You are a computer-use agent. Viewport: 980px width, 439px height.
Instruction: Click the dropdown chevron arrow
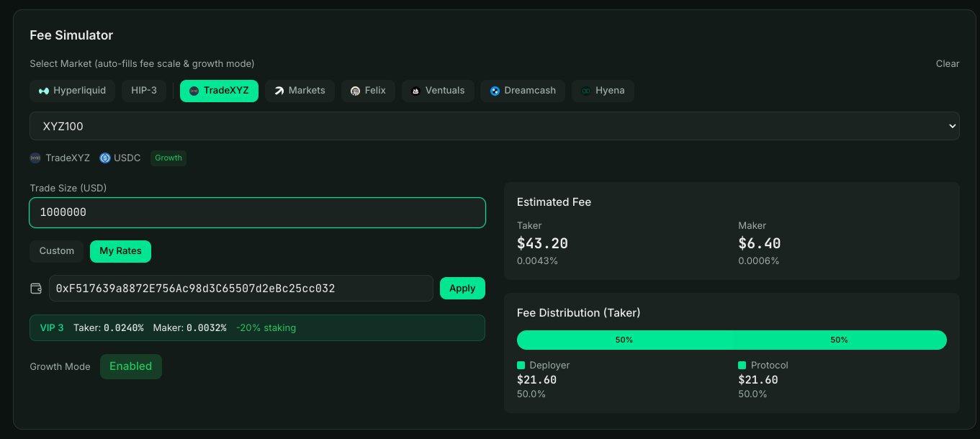pyautogui.click(x=953, y=126)
